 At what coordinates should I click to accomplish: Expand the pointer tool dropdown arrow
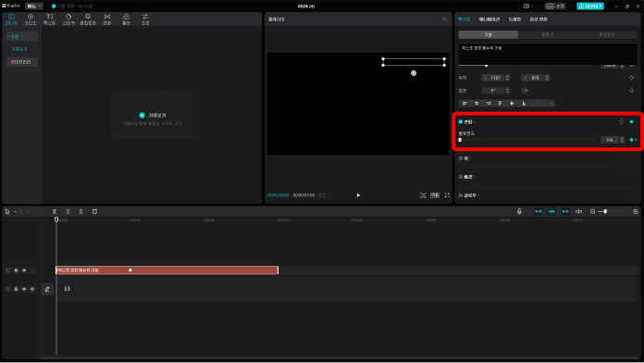[15, 212]
